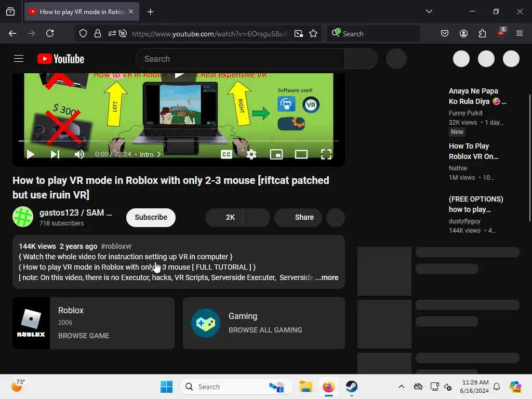
Task: Open the Extensions puzzle icon
Action: tap(482, 33)
